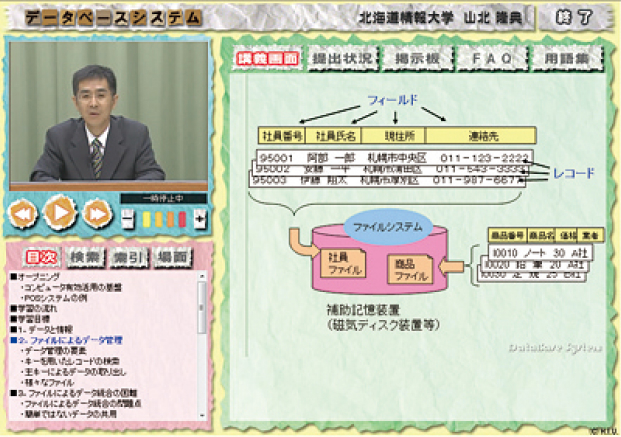Image resolution: width=621 pixels, height=437 pixels.
Task: Click the orange play button
Action: click(x=60, y=212)
